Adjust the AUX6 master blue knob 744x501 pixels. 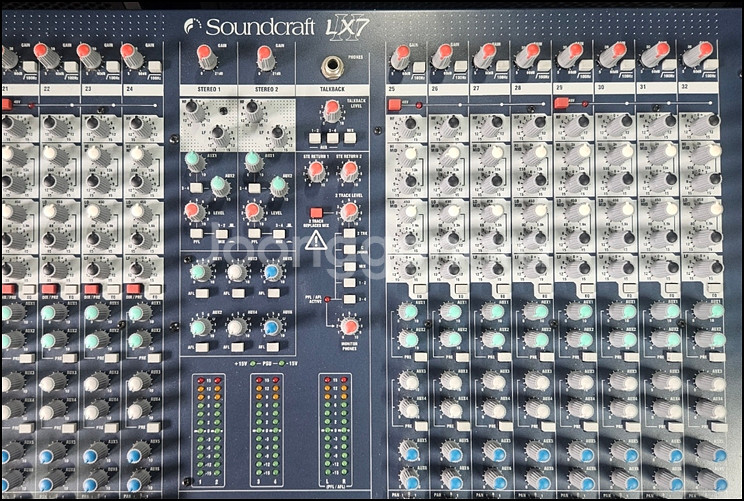[272, 327]
